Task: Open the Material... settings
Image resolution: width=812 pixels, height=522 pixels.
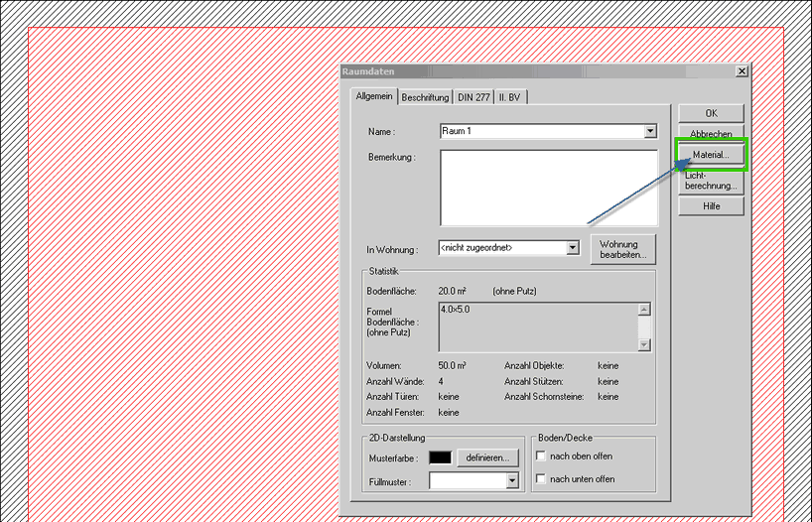Action: pyautogui.click(x=711, y=156)
